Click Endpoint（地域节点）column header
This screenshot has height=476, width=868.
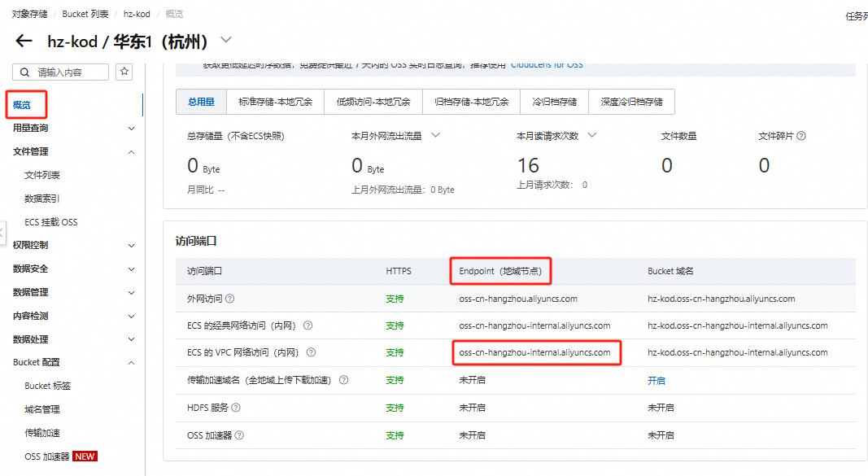point(500,271)
